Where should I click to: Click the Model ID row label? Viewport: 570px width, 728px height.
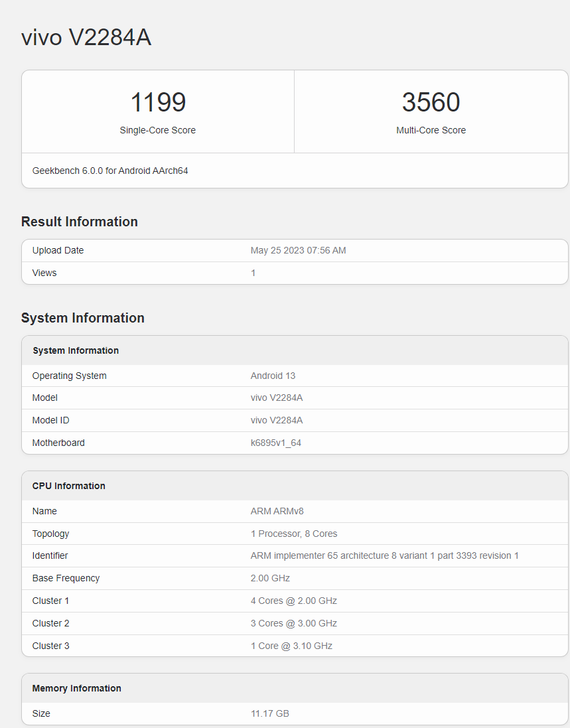[x=50, y=420]
